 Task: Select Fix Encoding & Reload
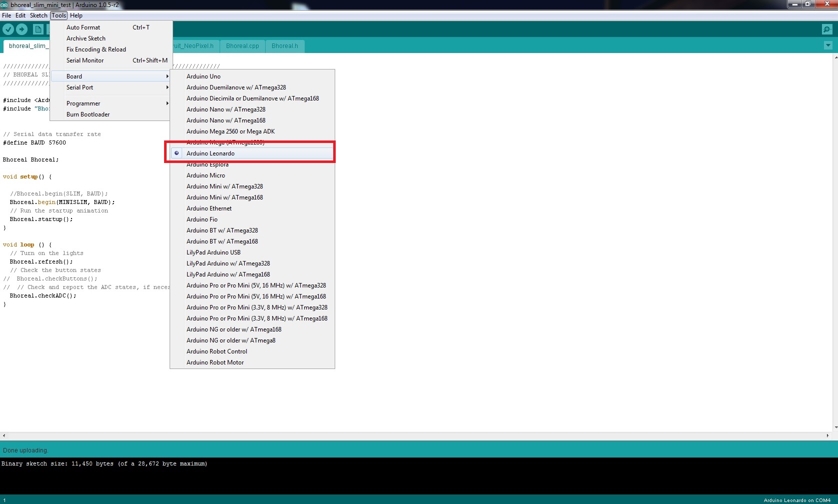point(111,49)
